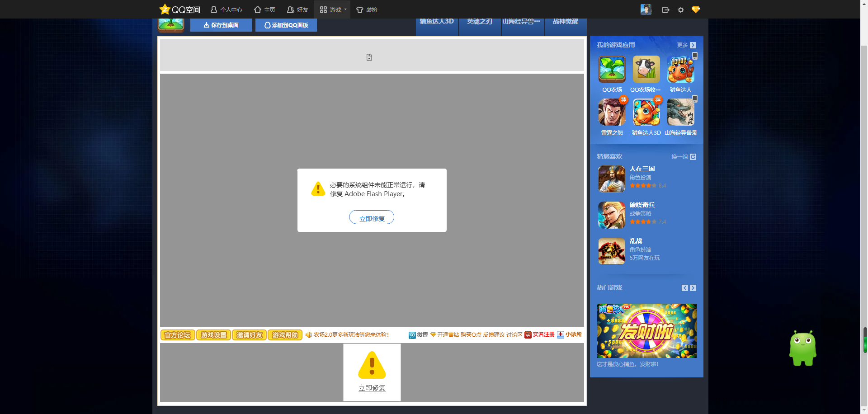Screen dimensions: 868x414
Task: Open 人在三国 game thumbnail
Action: tap(612, 179)
